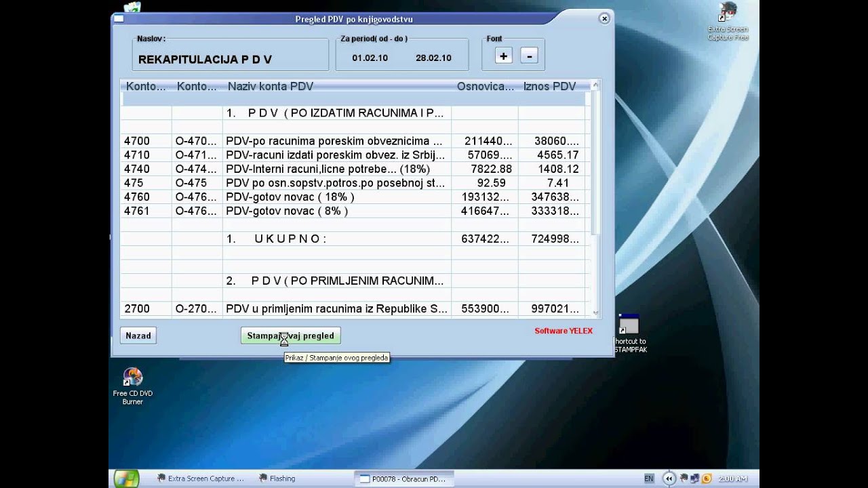Open Shortcut to STAMPFAK desktop icon

[630, 333]
